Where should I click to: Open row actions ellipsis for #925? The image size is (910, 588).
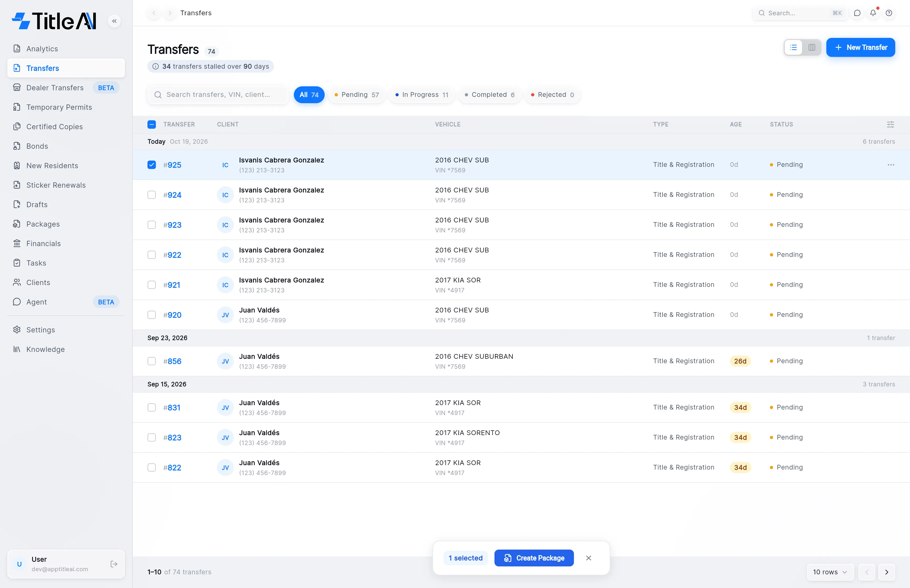(x=891, y=165)
